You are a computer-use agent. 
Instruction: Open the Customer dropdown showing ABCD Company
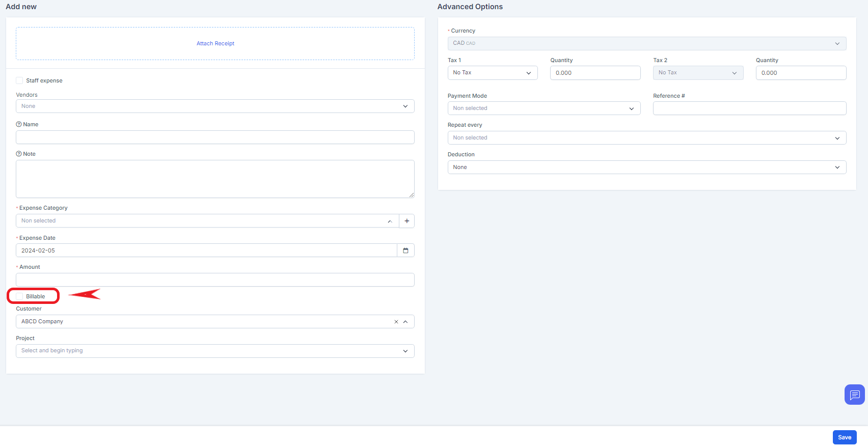pyautogui.click(x=215, y=322)
